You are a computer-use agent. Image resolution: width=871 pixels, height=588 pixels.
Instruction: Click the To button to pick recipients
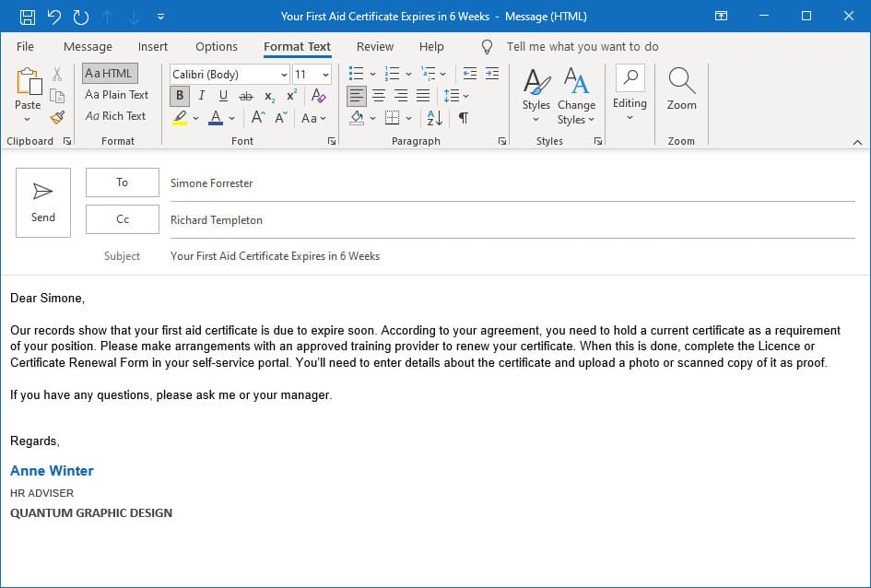pyautogui.click(x=123, y=182)
